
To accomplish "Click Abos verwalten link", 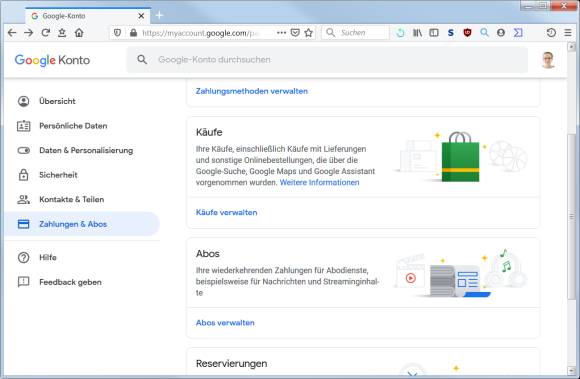I will tap(225, 322).
